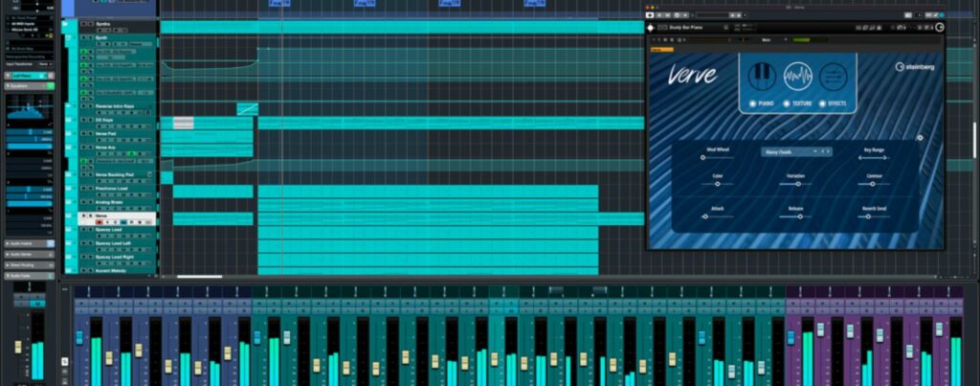Click the Color slider in Verve
Image resolution: width=980 pixels, height=386 pixels.
pyautogui.click(x=717, y=184)
